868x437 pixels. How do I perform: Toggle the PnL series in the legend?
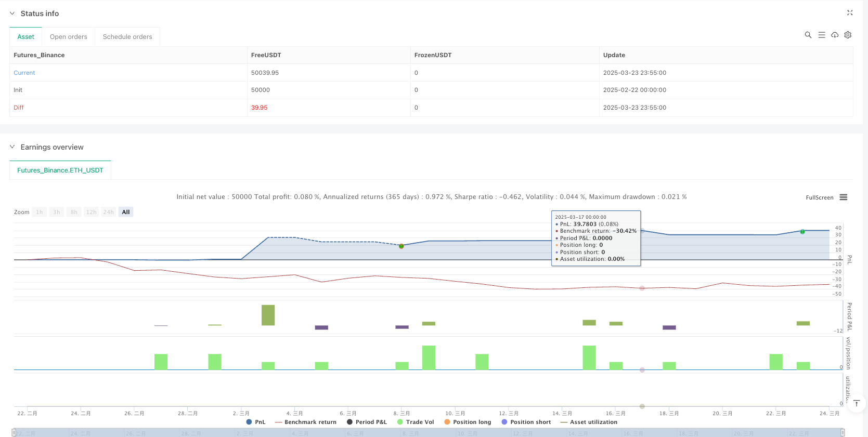pos(256,422)
